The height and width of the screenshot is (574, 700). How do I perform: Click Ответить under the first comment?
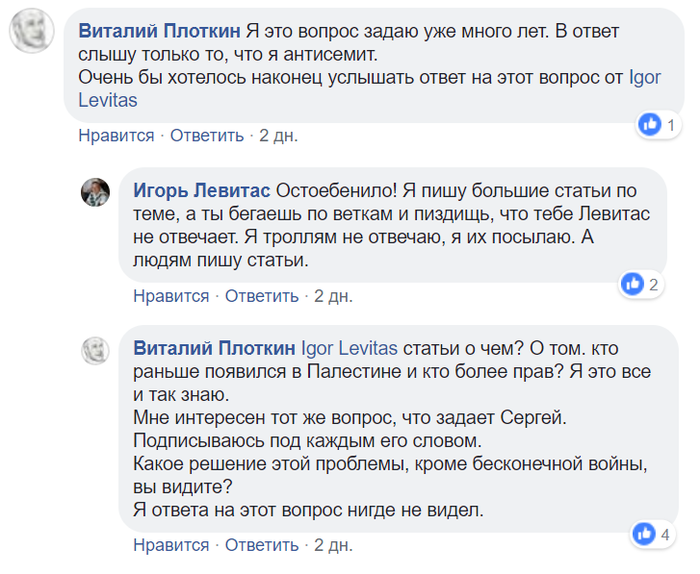[x=207, y=136]
